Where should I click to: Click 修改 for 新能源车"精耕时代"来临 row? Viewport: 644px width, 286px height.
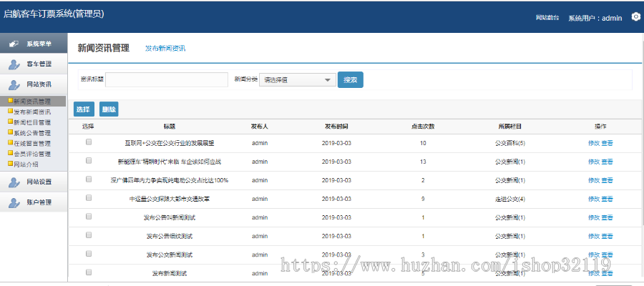click(x=594, y=162)
